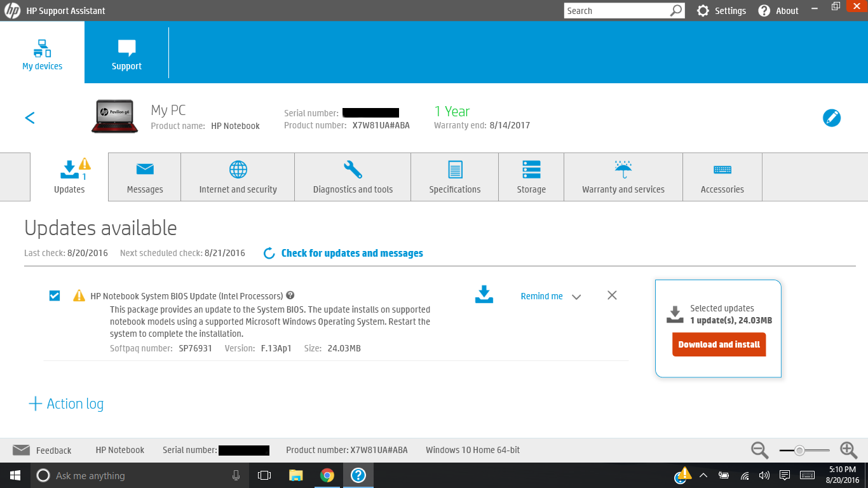Viewport: 868px width, 488px height.
Task: Click Check for updates and messages link
Action: (351, 253)
